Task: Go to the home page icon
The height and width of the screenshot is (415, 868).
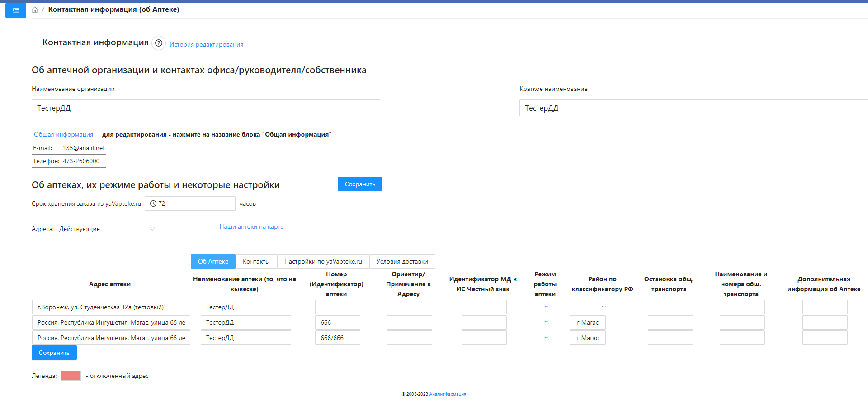Action: 35,9
